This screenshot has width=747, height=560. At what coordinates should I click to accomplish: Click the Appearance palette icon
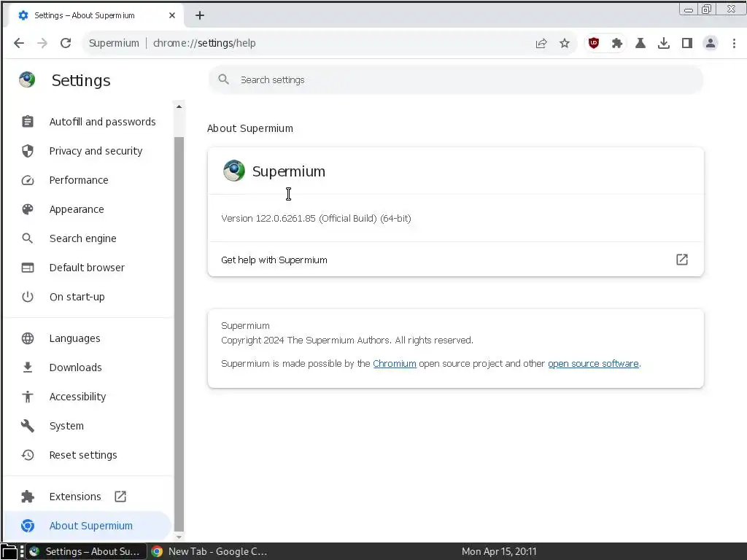(28, 209)
